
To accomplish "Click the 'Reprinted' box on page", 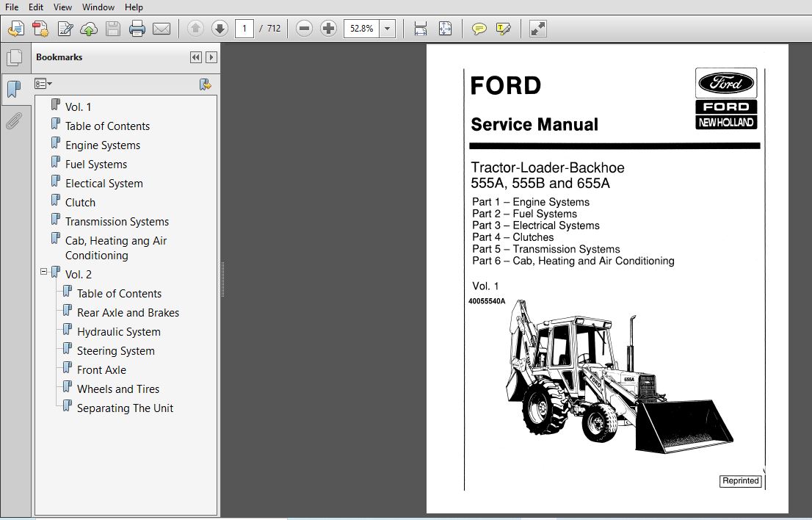I will [x=741, y=481].
